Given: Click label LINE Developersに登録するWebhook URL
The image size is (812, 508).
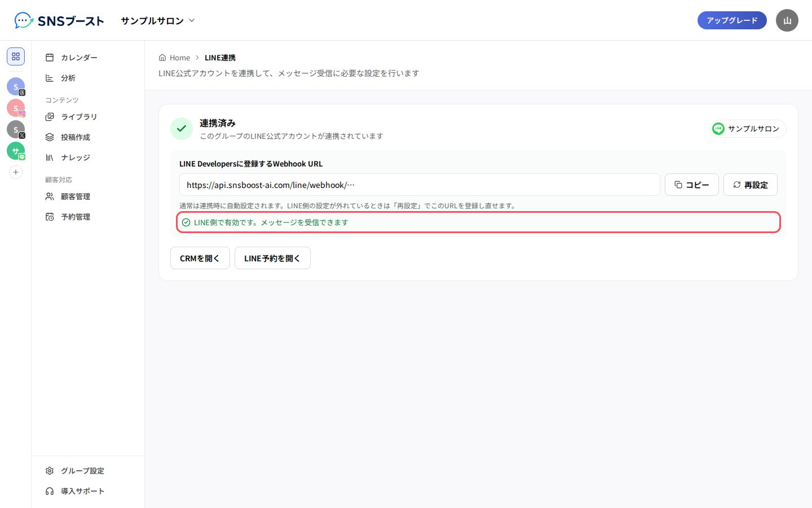Looking at the screenshot, I should (251, 164).
